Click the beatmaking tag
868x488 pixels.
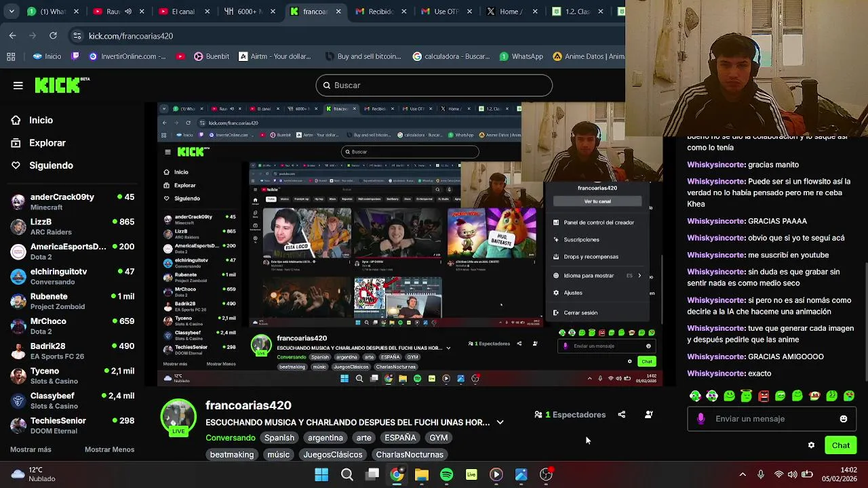click(x=232, y=455)
